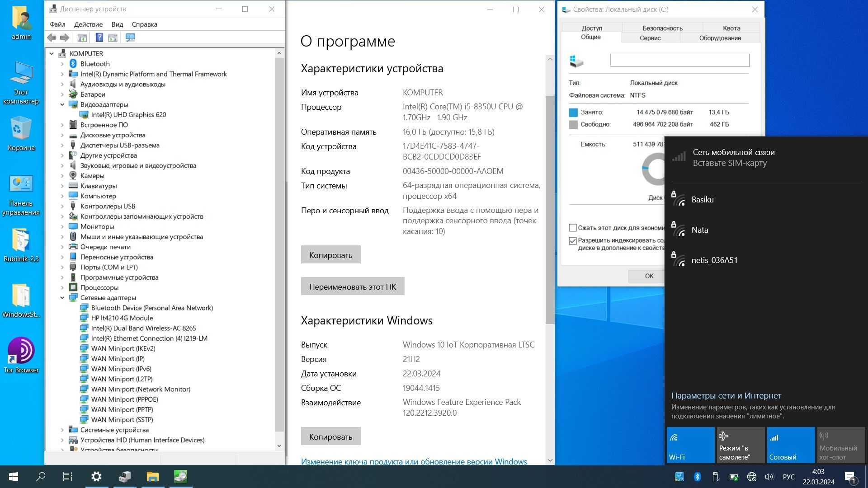Click the taskbar Search magnifier
Screen dimensions: 868x488
coord(41,477)
